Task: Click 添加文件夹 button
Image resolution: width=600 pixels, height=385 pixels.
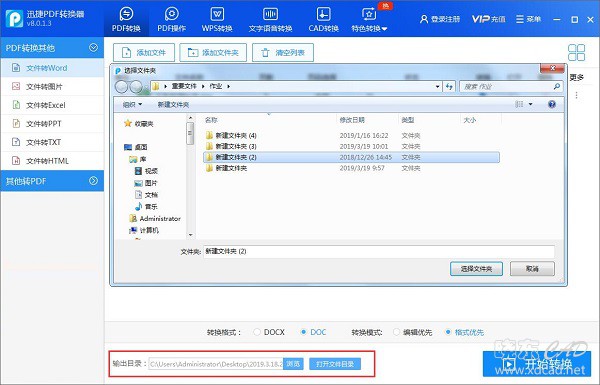Action: coord(213,52)
